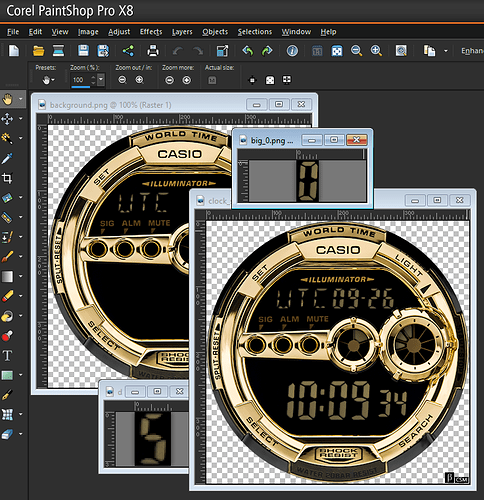Increase zoom with the stepper up arrow

93,77
